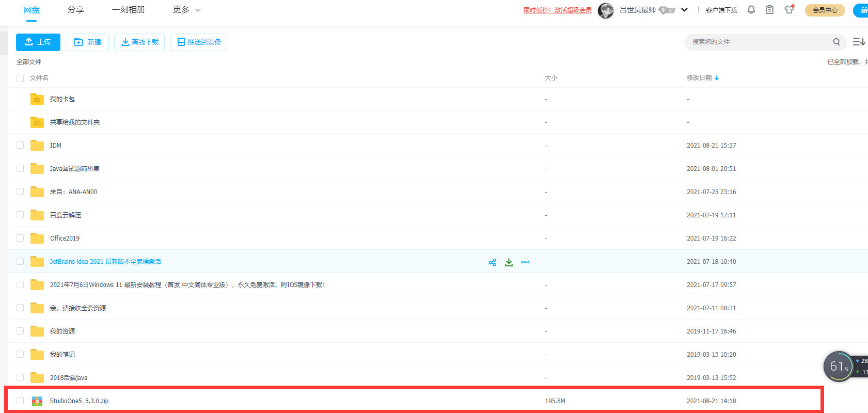This screenshot has height=413, width=868.
Task: Click the 195.8M size value
Action: coord(555,401)
